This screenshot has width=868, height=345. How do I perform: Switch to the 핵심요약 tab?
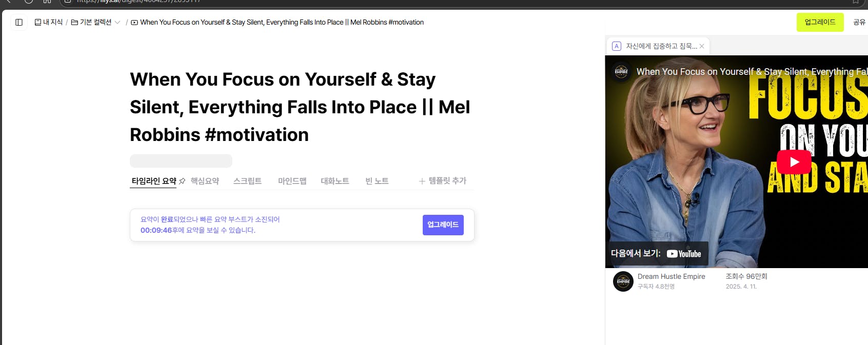tap(205, 181)
